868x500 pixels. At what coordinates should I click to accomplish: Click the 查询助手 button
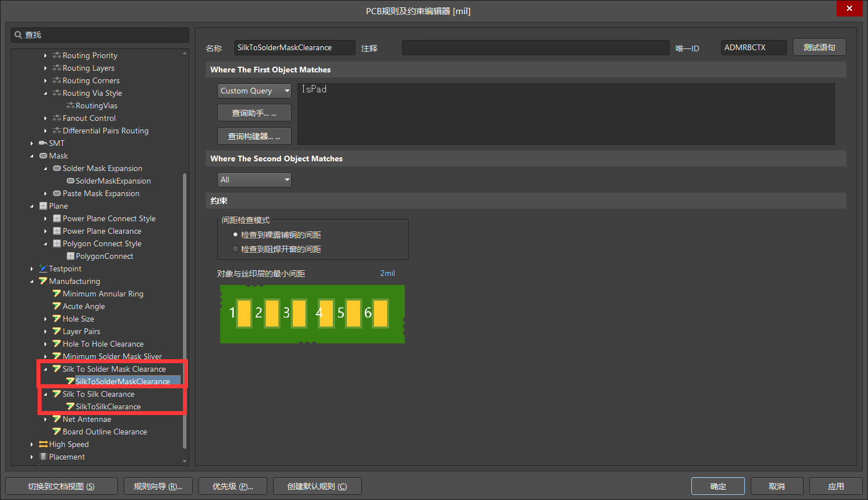point(254,112)
